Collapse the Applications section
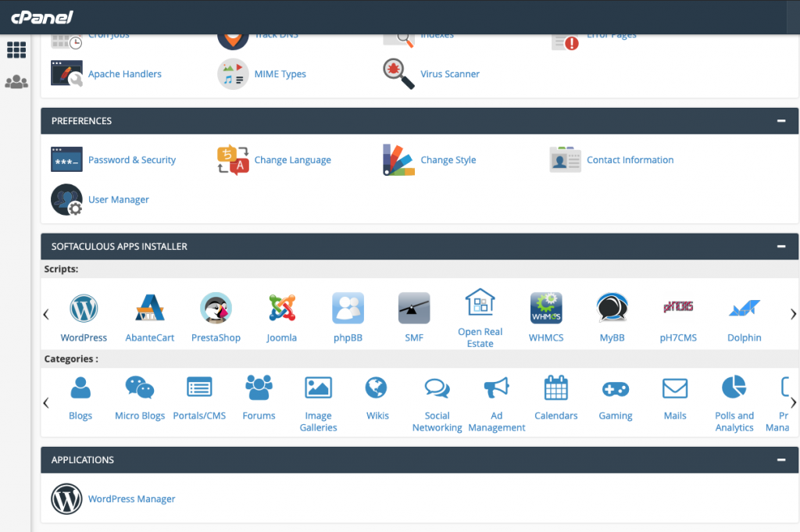The height and width of the screenshot is (532, 800). pyautogui.click(x=781, y=459)
